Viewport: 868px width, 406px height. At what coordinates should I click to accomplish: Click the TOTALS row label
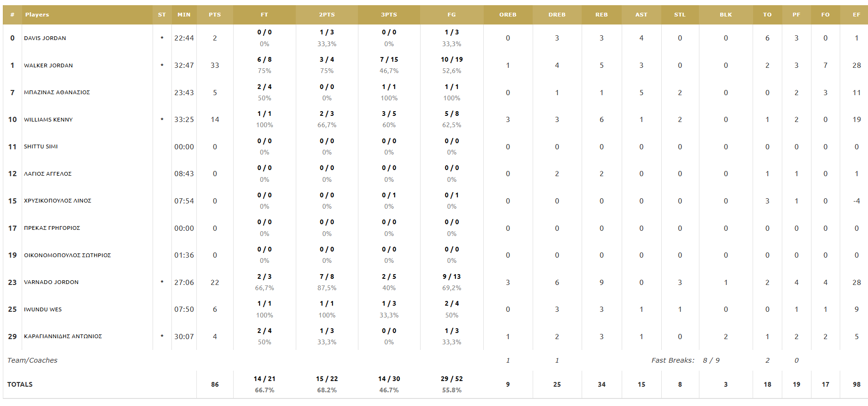pos(20,384)
